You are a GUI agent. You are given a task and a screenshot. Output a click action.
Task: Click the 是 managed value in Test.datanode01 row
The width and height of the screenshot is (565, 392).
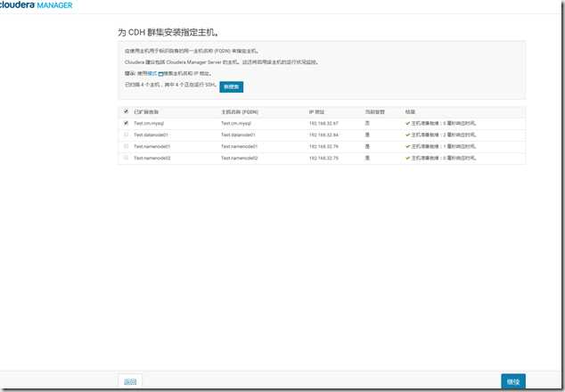[x=367, y=135]
